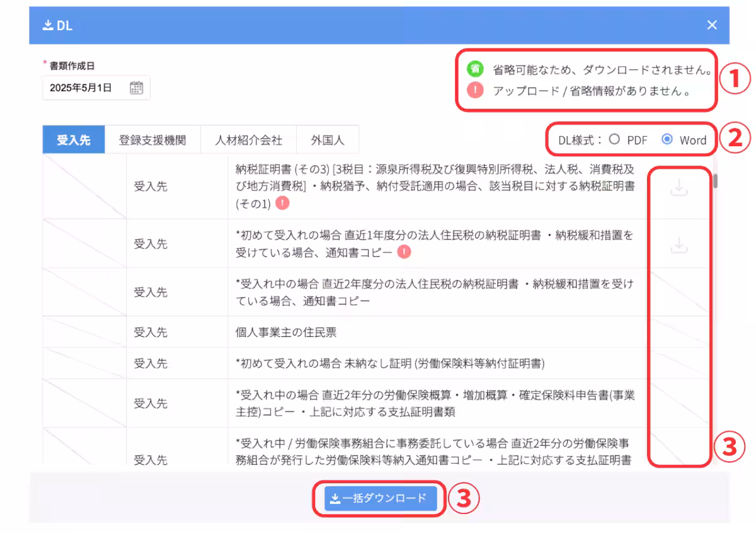Close the DL dialog with the X

coord(712,25)
